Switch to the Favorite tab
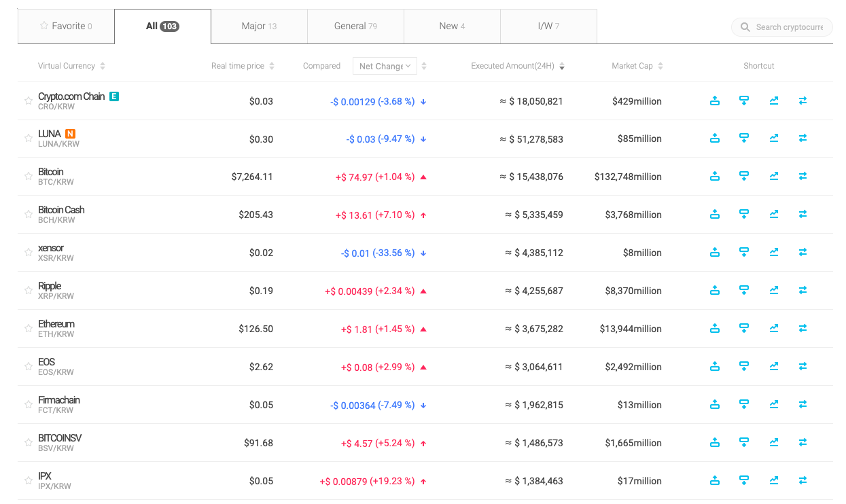 66,26
